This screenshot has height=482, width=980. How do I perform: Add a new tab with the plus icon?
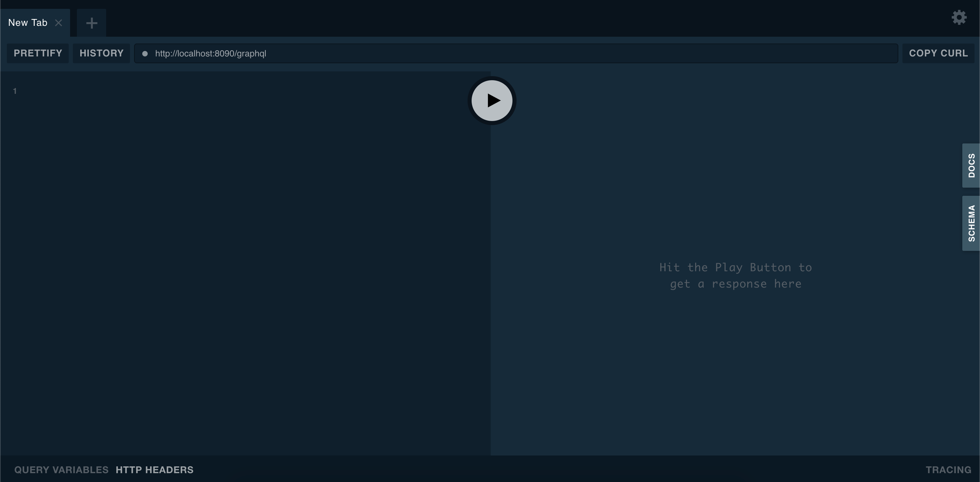coord(91,23)
